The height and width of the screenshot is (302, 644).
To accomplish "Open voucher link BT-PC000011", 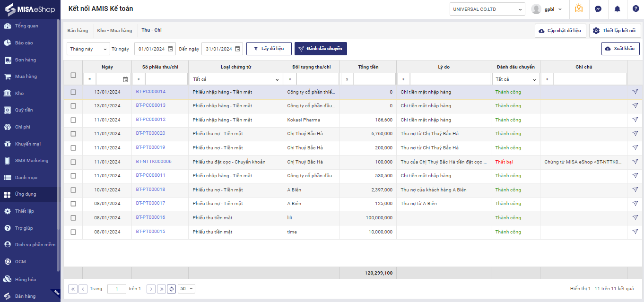I will pos(150,175).
